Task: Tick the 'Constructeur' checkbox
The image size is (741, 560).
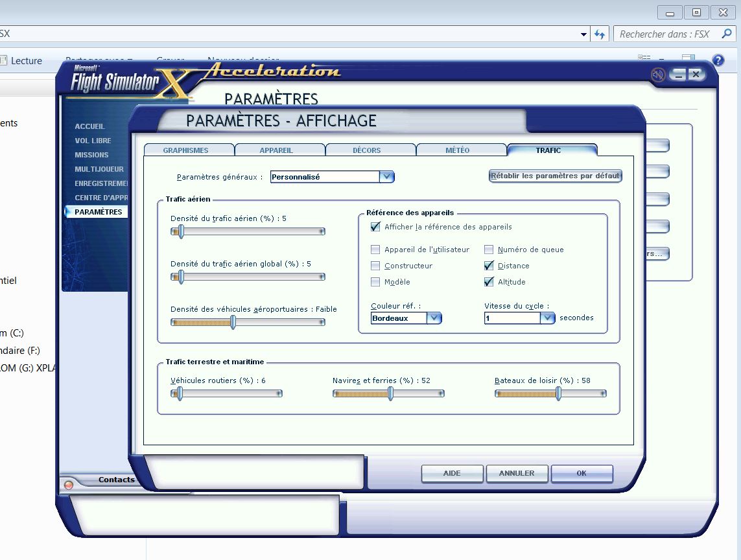Action: coord(376,266)
